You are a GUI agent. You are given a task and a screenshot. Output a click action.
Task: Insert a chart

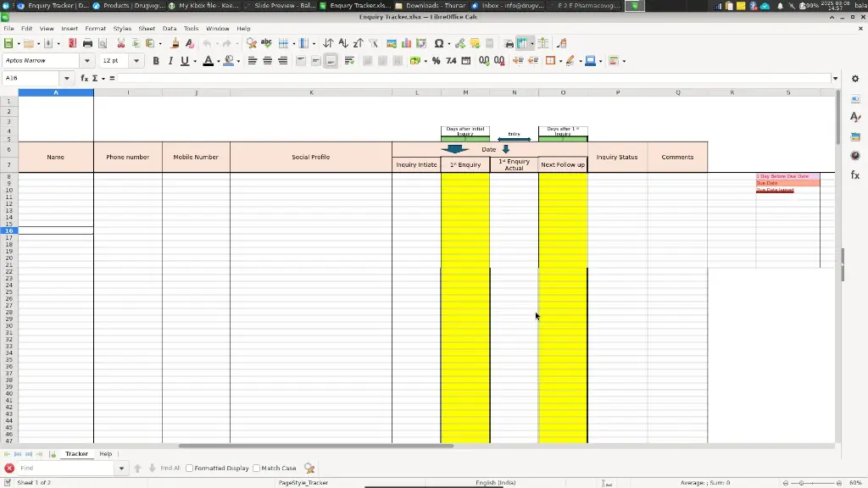pos(405,43)
